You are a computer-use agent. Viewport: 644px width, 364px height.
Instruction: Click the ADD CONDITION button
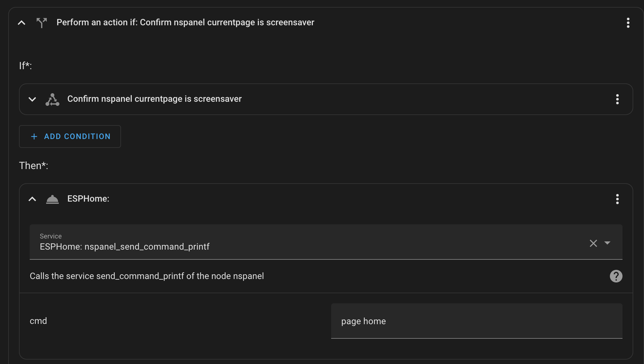pyautogui.click(x=70, y=136)
